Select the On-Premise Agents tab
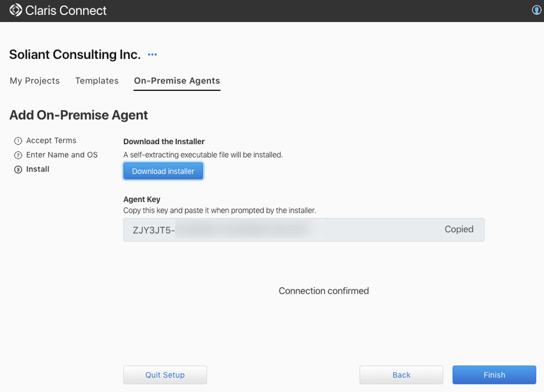544x392 pixels. 177,81
